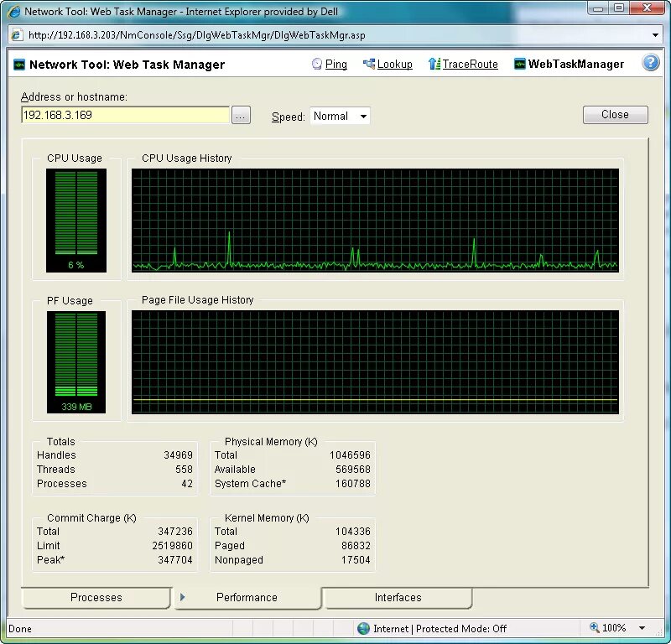Click the WebTaskManager monitor icon
The width and height of the screenshot is (671, 644).
[x=519, y=65]
